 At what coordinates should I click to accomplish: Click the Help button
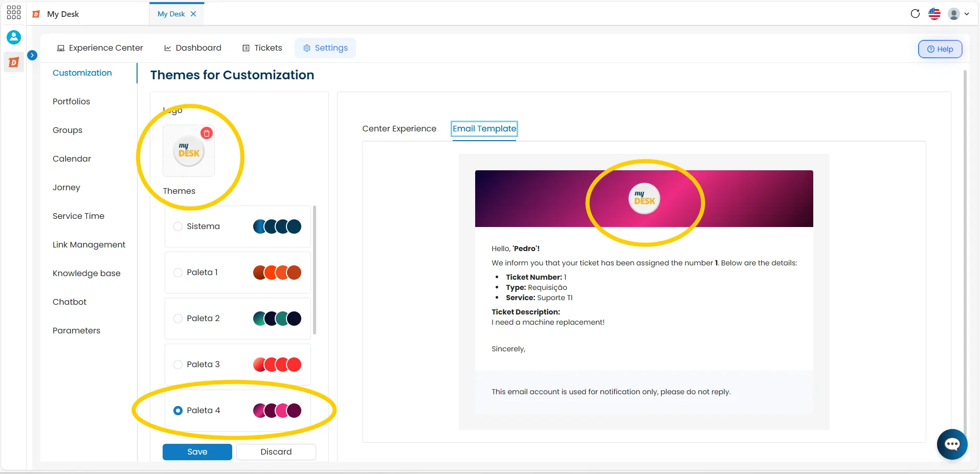click(x=940, y=49)
